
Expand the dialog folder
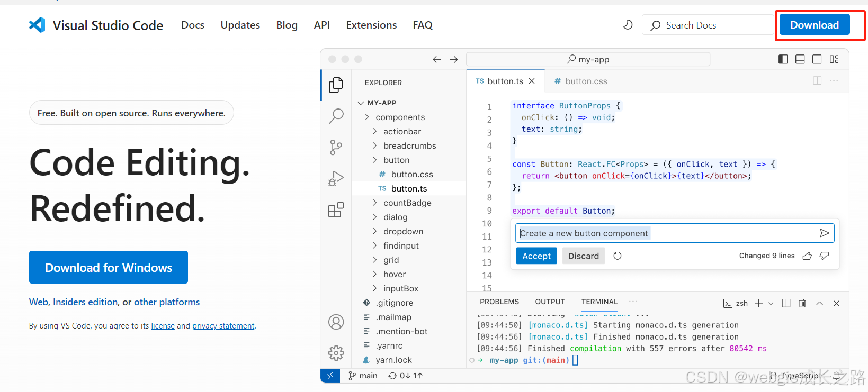[374, 217]
